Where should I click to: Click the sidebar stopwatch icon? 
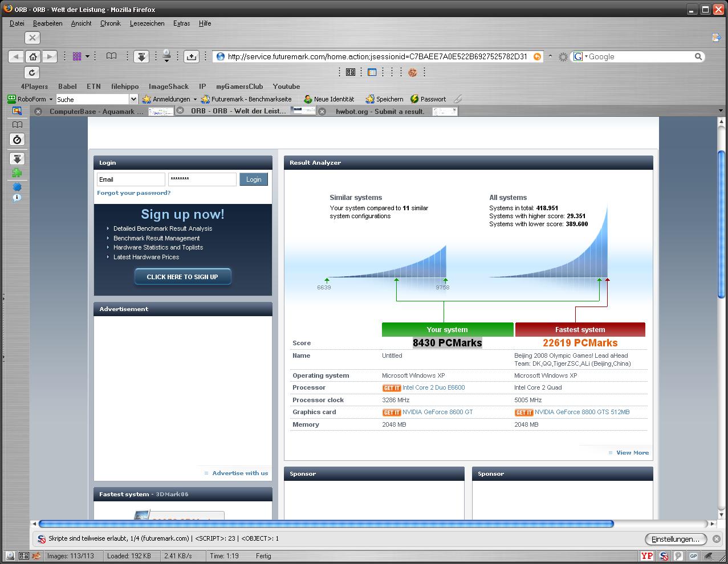point(18,140)
